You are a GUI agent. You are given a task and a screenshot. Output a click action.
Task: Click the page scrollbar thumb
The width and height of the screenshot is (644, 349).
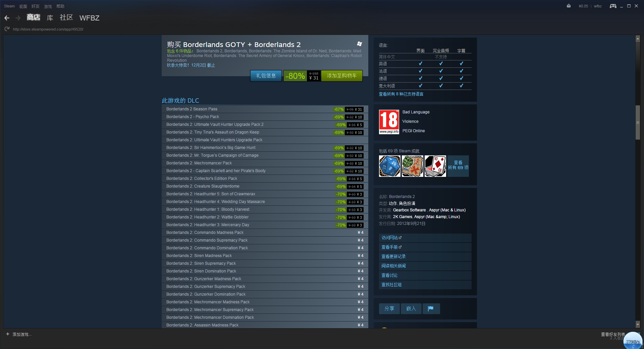(x=638, y=122)
